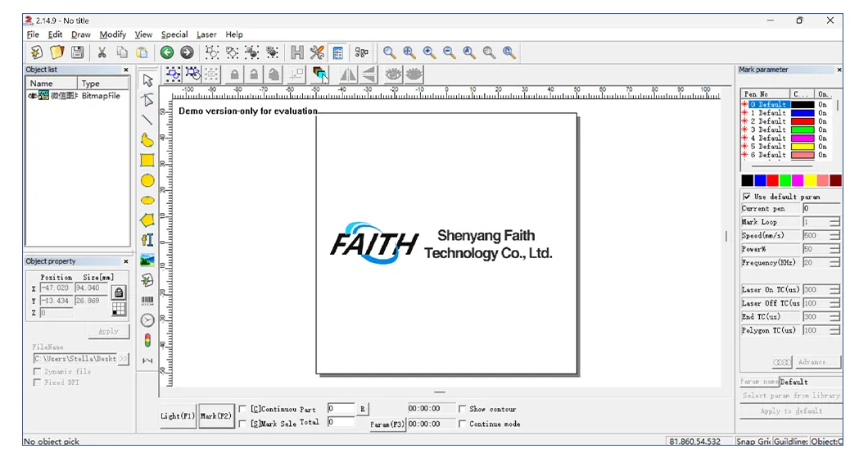This screenshot has width=868, height=458.
Task: Click the green undo arrow
Action: click(x=166, y=52)
